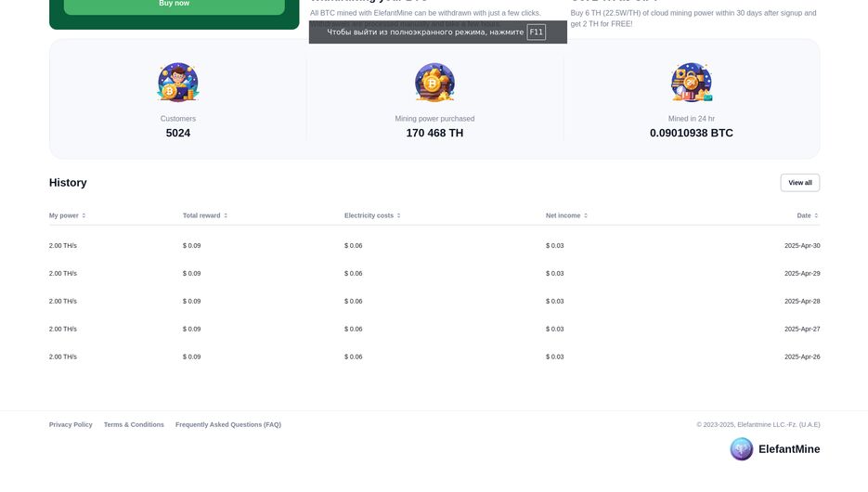Select the 2025-Apr-26 date cell
868x492 pixels.
(x=801, y=357)
